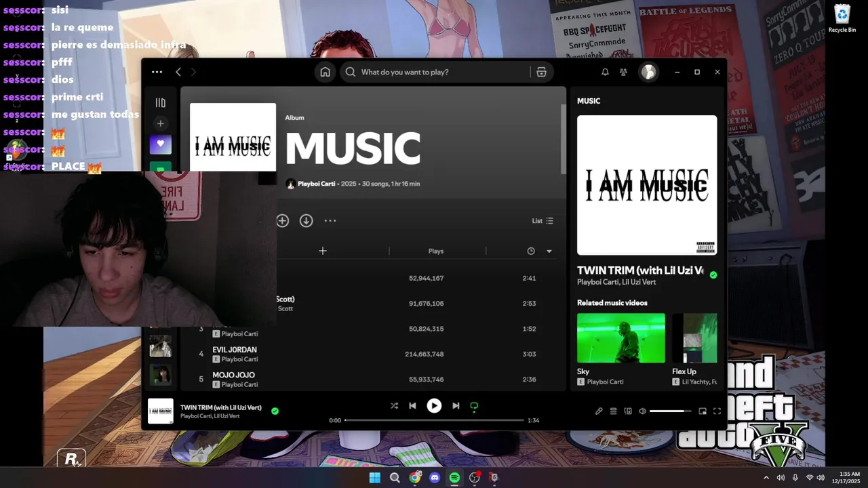The width and height of the screenshot is (868, 488).
Task: Play the current track
Action: (434, 406)
